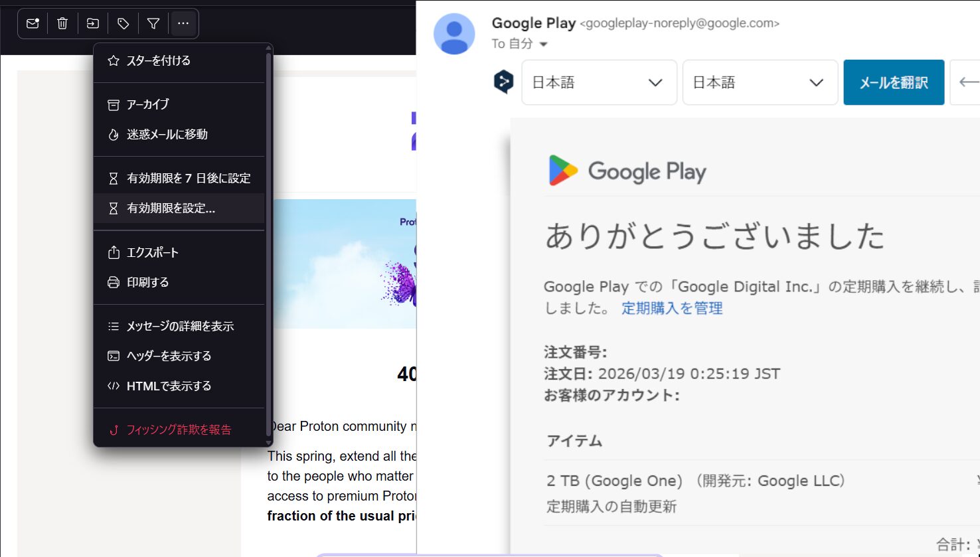
Task: Archive the message with アーカイブ
Action: point(147,104)
